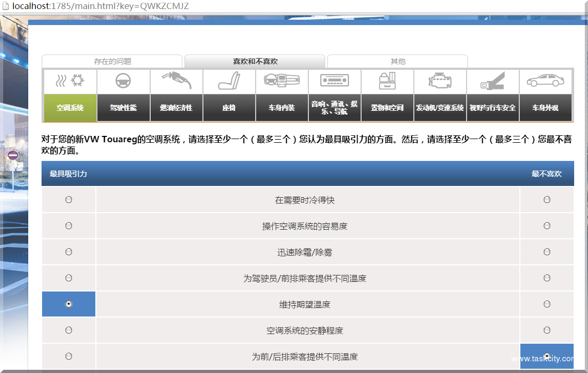Switch to the 其他 tab
588x373 pixels.
397,61
